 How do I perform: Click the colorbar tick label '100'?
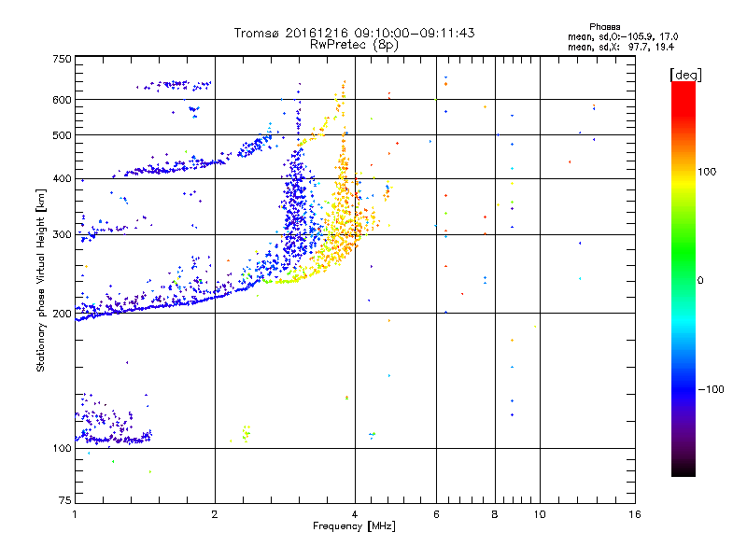(x=707, y=172)
